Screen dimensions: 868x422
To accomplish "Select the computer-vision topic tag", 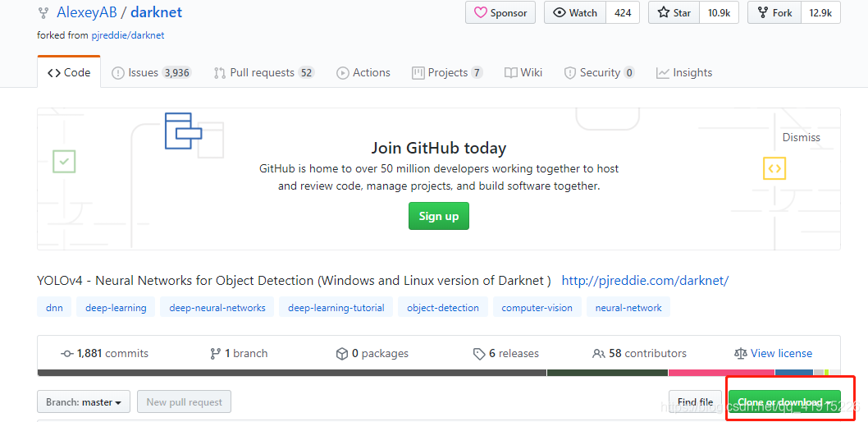I will click(537, 307).
